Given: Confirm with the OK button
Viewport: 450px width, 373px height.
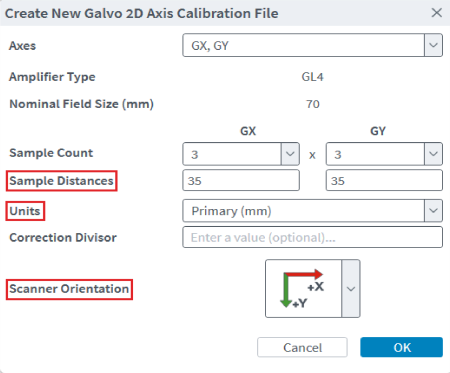Looking at the screenshot, I should pyautogui.click(x=401, y=347).
